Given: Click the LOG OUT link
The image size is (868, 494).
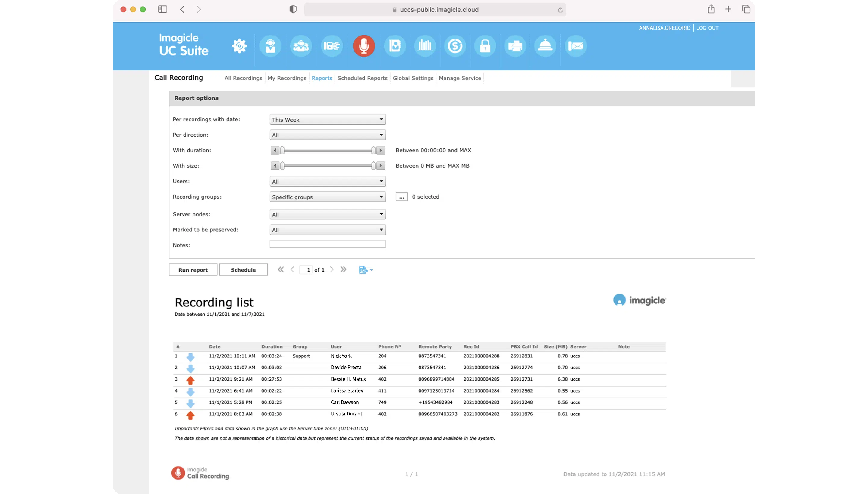Looking at the screenshot, I should click(x=707, y=28).
